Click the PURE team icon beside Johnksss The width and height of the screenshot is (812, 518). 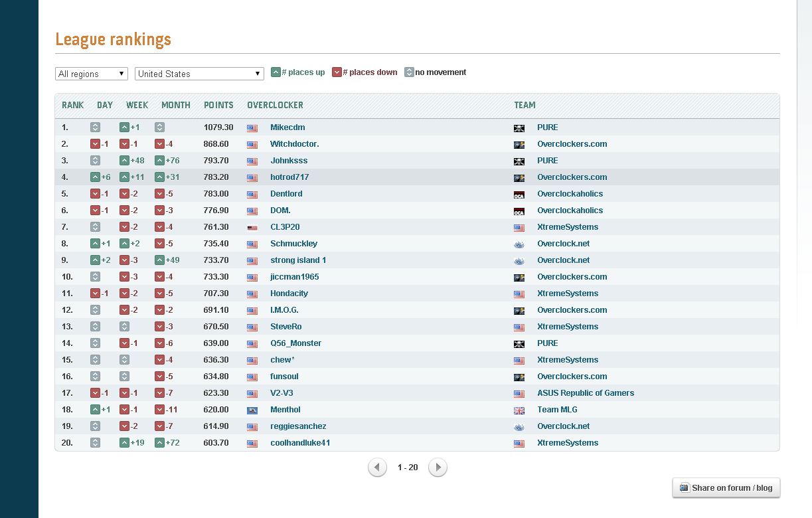519,161
